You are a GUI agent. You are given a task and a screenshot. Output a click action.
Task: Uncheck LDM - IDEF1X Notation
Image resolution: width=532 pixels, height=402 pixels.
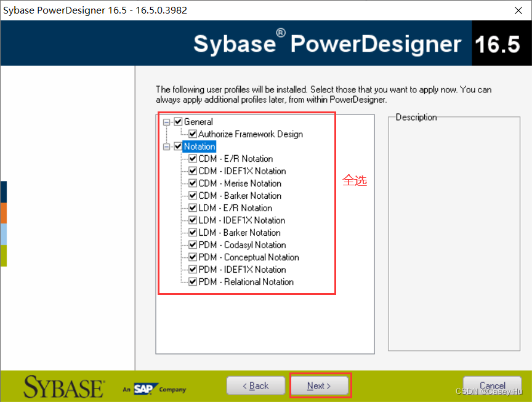point(193,220)
